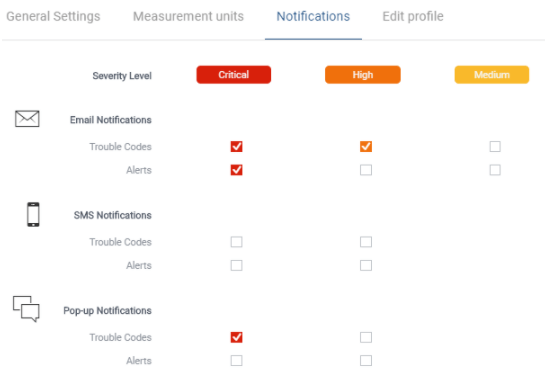This screenshot has width=545, height=381.
Task: Click the red Critical severity badge
Action: (234, 75)
